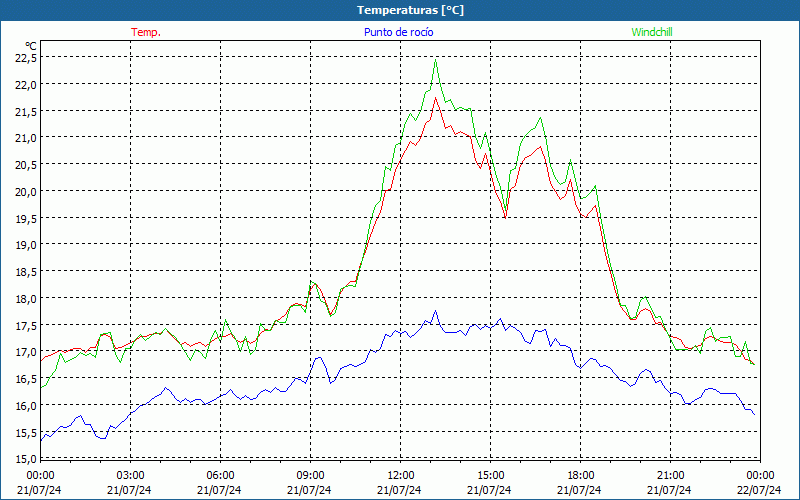Click the 22/07/24 date label
This screenshot has height=500, width=800.
(x=759, y=490)
